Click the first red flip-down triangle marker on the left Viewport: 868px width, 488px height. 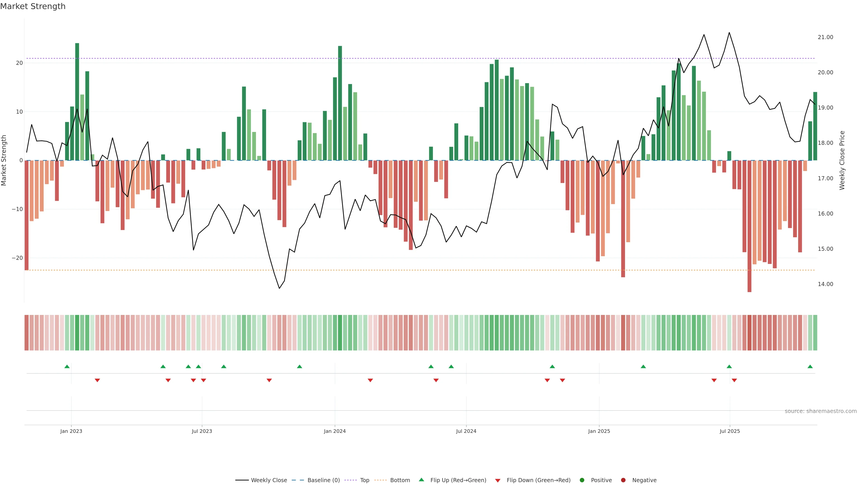[97, 380]
